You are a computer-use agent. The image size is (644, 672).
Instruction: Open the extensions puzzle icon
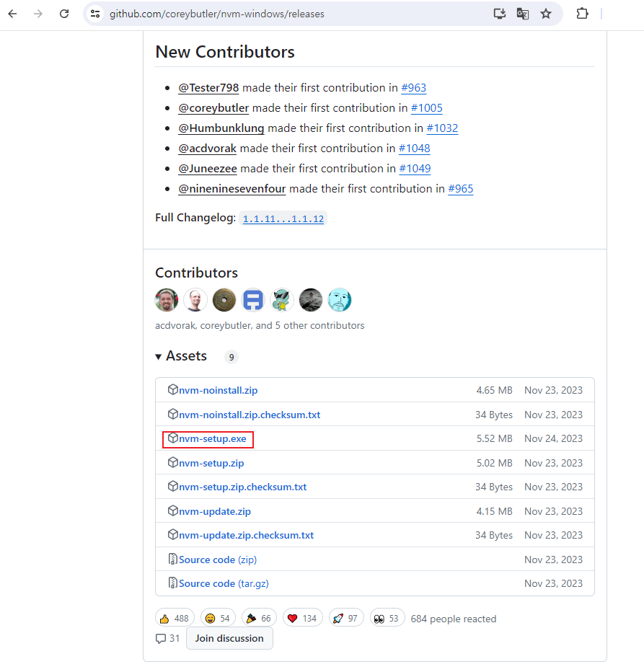click(582, 14)
